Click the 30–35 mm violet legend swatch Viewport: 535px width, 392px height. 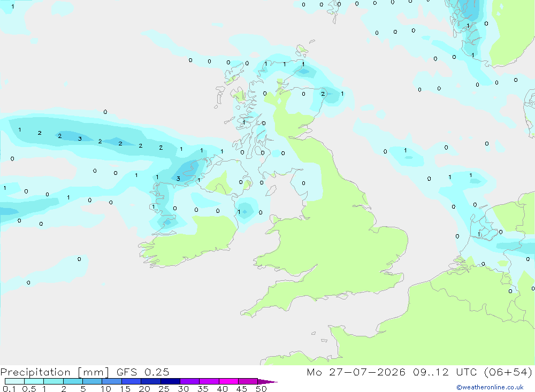click(189, 381)
